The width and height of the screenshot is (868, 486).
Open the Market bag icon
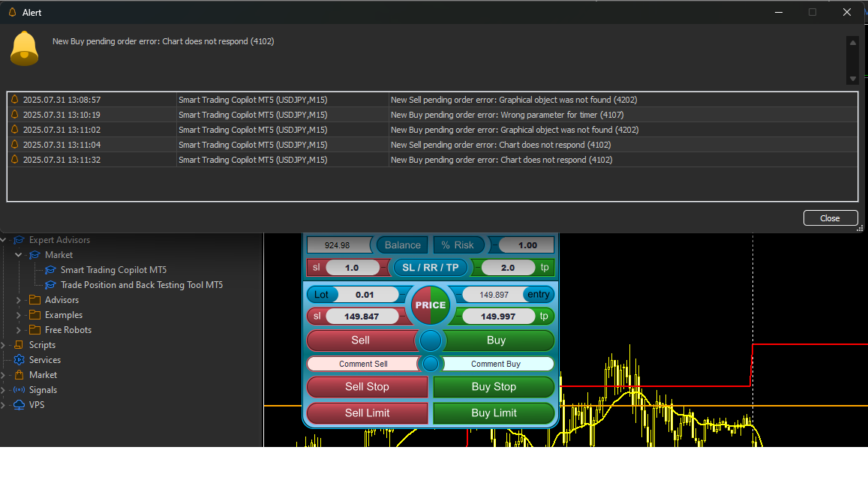pos(20,375)
